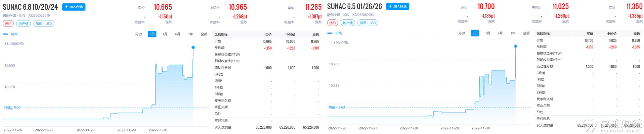644x134 pixels.
Task: Click 修正久期 row in SUNAC 6.8 table
Action: click(267, 107)
